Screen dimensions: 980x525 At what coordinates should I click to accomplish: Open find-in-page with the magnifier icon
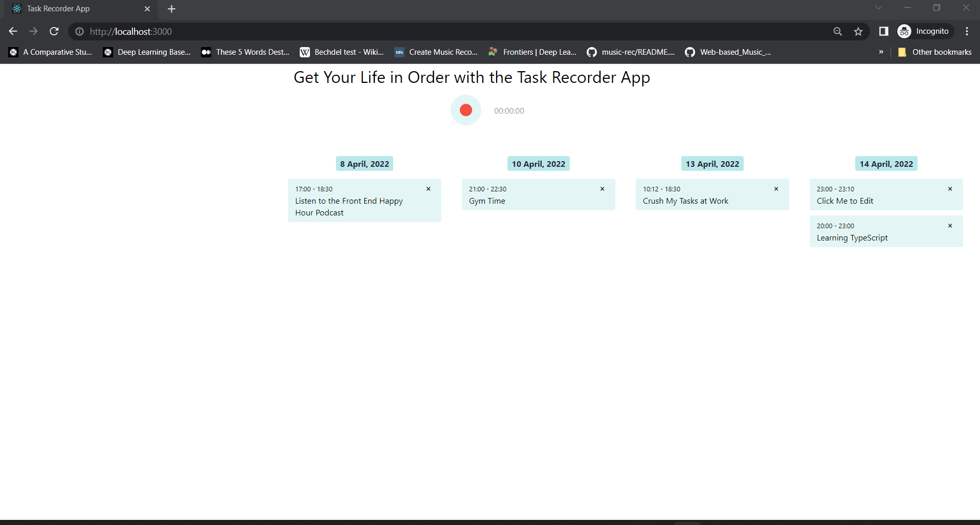point(838,31)
